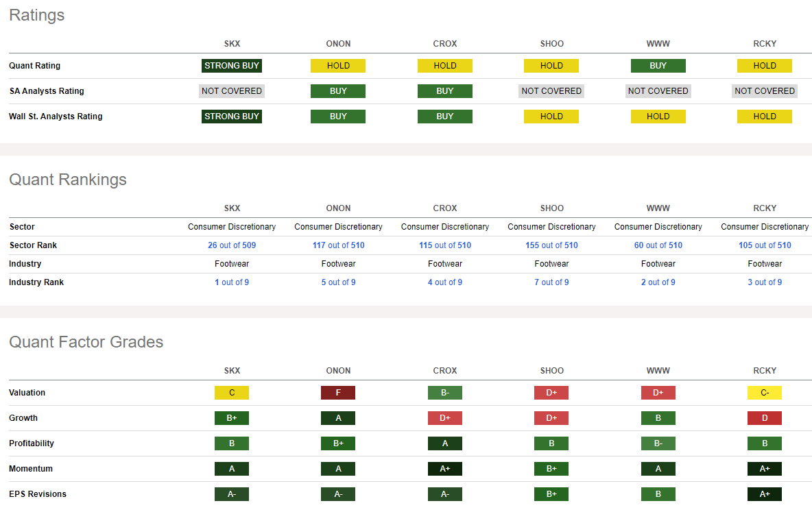Image resolution: width=812 pixels, height=512 pixels.
Task: Open RCKY industry rank 3 out of 9
Action: [765, 282]
